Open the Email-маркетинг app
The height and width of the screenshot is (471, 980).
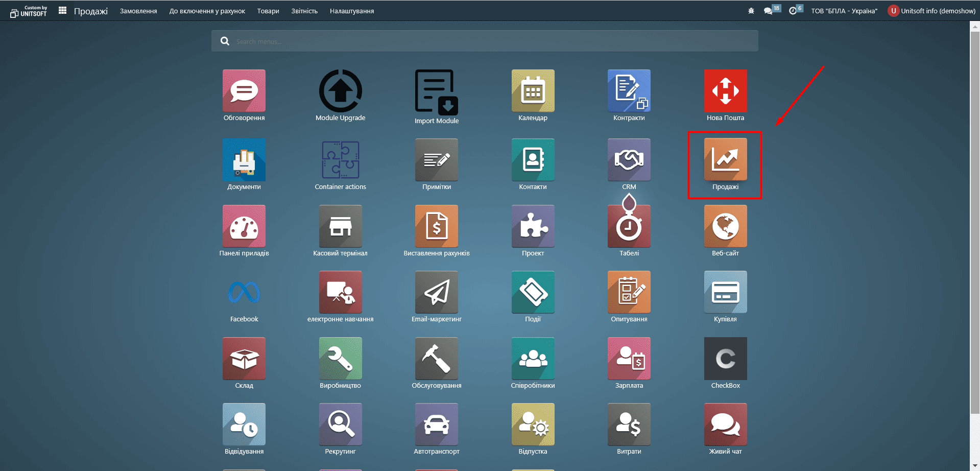[x=436, y=292]
